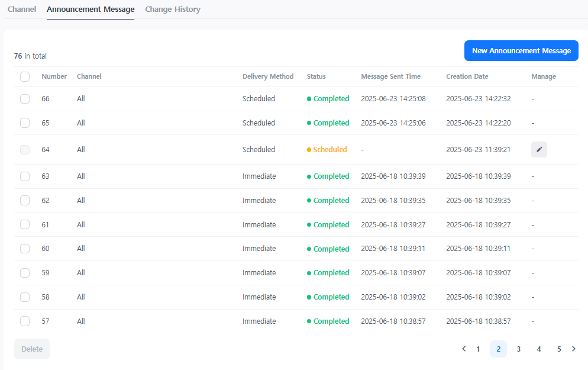Click the Creation Date column header
This screenshot has height=370, width=588.
[467, 76]
